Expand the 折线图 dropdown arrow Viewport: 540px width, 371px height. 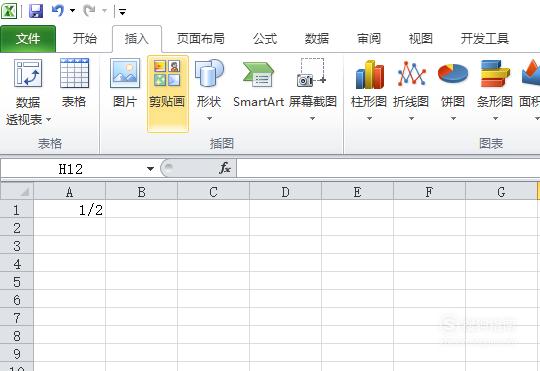(x=411, y=118)
